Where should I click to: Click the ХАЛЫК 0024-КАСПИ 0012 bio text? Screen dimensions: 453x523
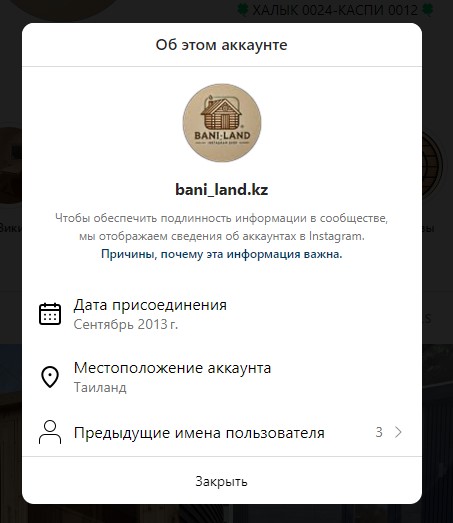pos(335,10)
